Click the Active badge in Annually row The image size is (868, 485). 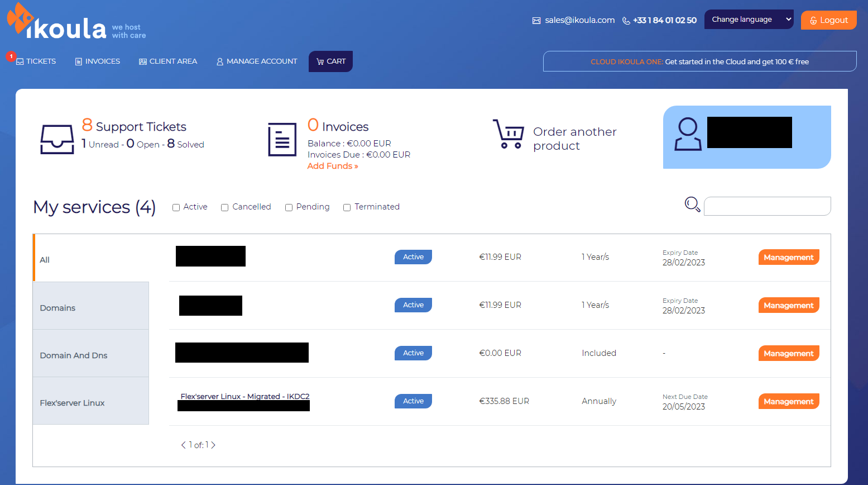click(x=414, y=401)
